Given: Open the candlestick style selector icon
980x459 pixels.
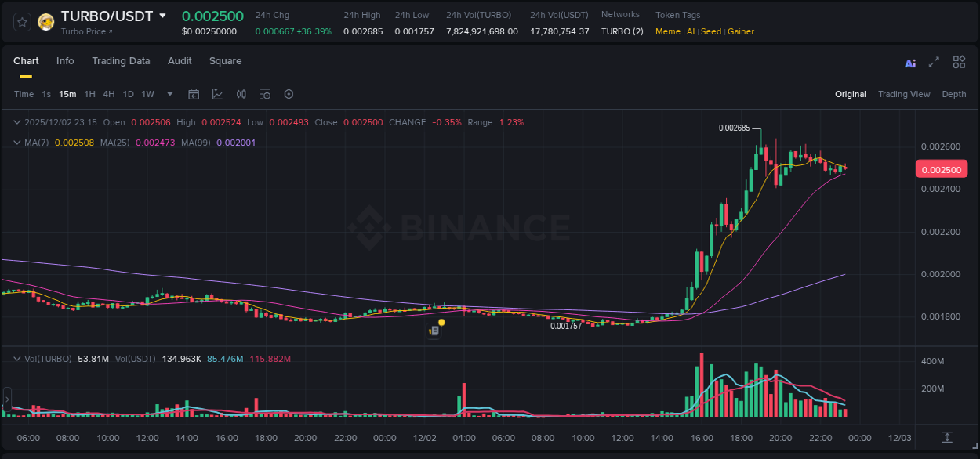Looking at the screenshot, I should click(x=241, y=93).
